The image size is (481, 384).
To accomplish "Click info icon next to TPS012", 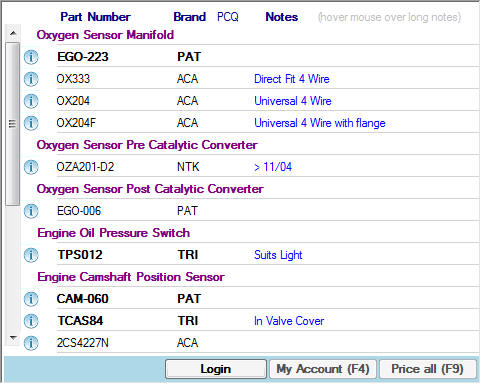I will (x=31, y=255).
